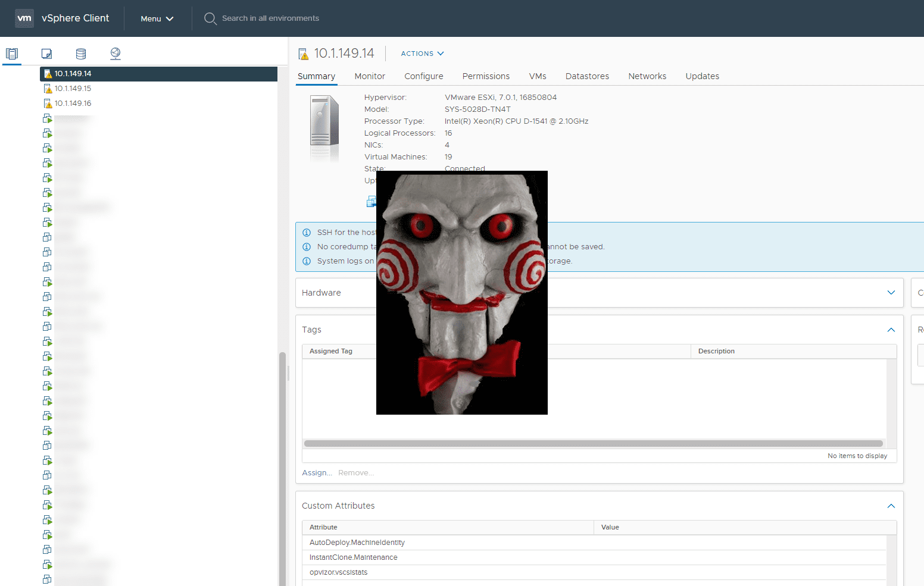Click the search magnifier icon
The width and height of the screenshot is (924, 586).
(x=210, y=18)
